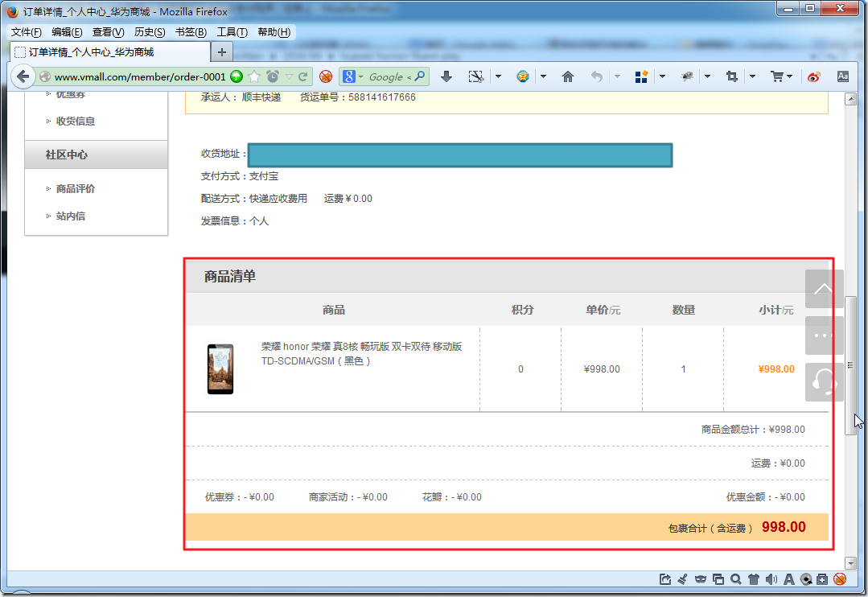Image resolution: width=868 pixels, height=597 pixels.
Task: Open the dropdown arrow beside screenshot scissors
Action: point(498,76)
